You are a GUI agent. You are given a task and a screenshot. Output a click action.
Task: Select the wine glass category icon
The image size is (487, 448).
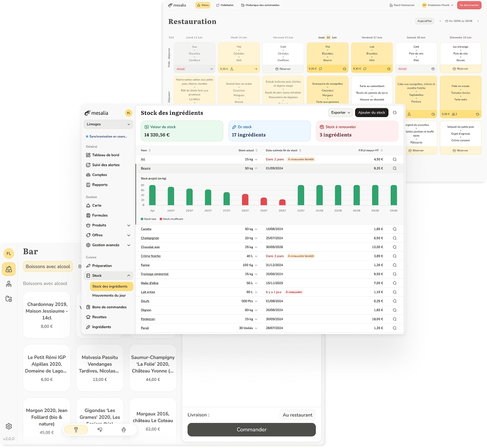click(x=76, y=429)
